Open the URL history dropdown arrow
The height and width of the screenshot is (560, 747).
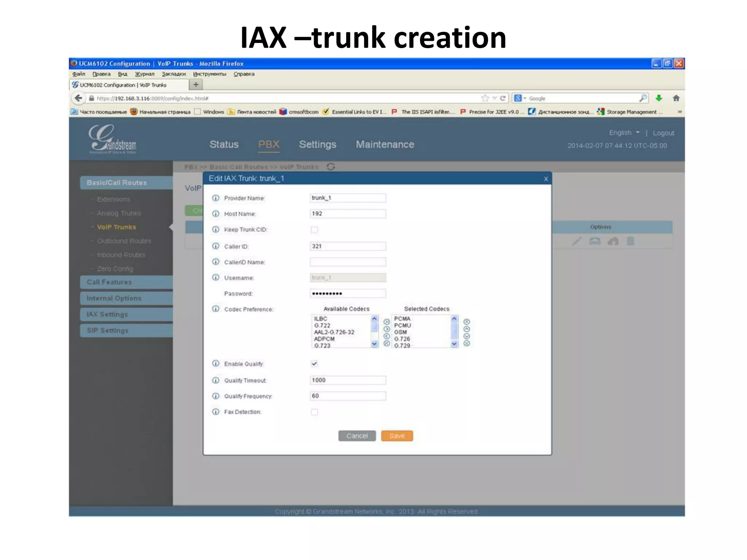coord(495,98)
